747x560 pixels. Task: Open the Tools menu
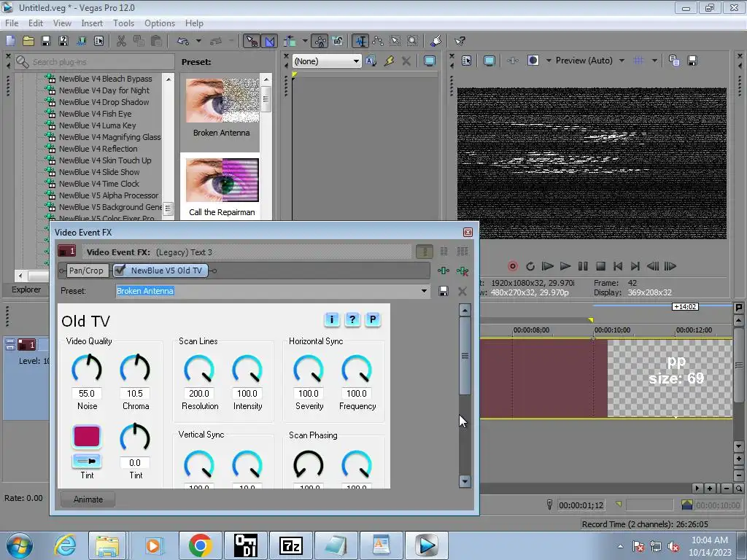click(x=123, y=23)
